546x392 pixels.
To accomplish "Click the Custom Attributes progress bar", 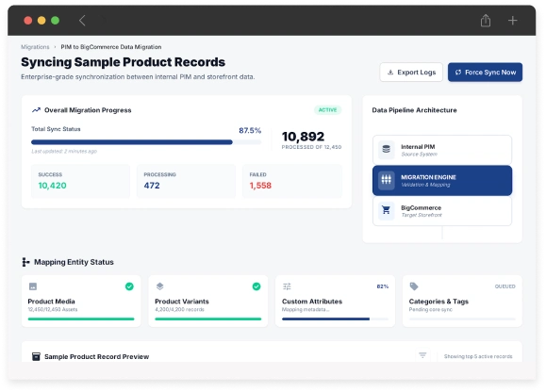I will point(335,318).
